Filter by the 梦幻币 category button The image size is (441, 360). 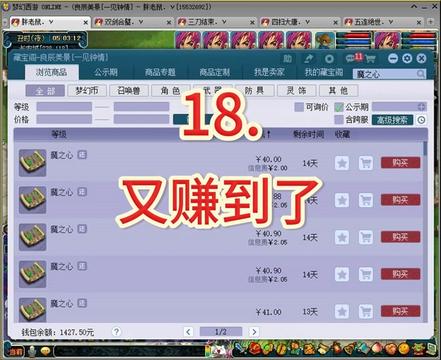click(x=87, y=91)
